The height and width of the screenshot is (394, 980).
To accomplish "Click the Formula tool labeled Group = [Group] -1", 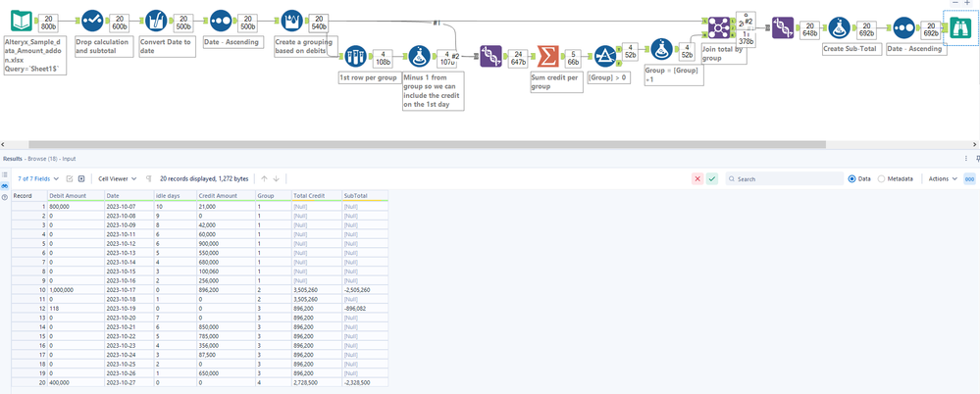I will pyautogui.click(x=661, y=49).
